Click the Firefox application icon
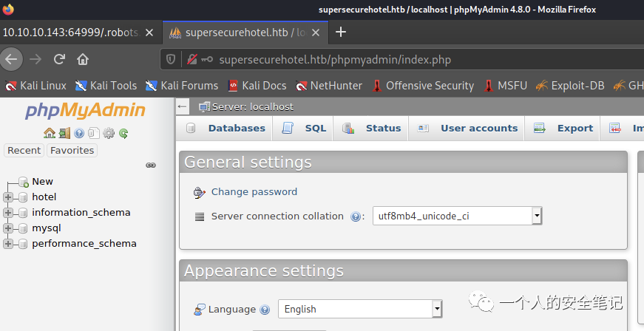644x331 pixels. 8,9
